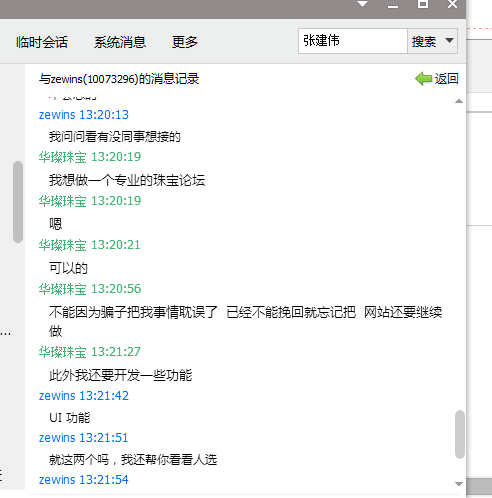Click the 返回 link text

(446, 79)
